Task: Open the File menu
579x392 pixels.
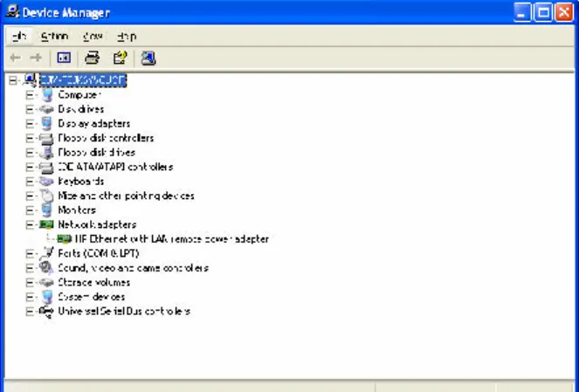Action: click(19, 36)
